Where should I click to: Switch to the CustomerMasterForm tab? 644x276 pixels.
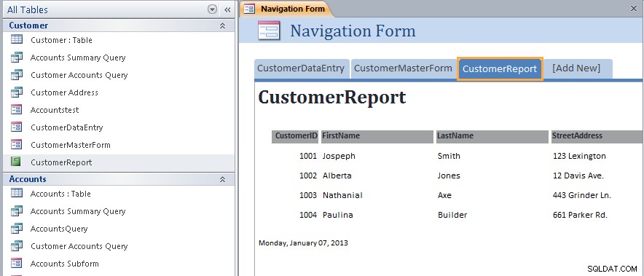403,68
